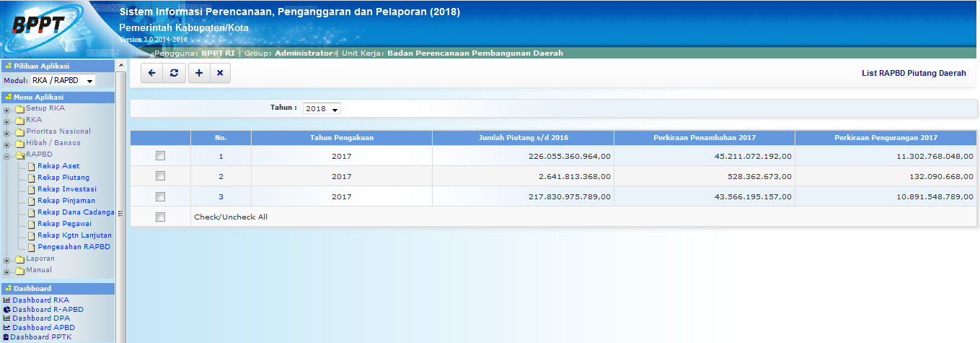
Task: Click the refresh toolbar icon
Action: click(174, 73)
